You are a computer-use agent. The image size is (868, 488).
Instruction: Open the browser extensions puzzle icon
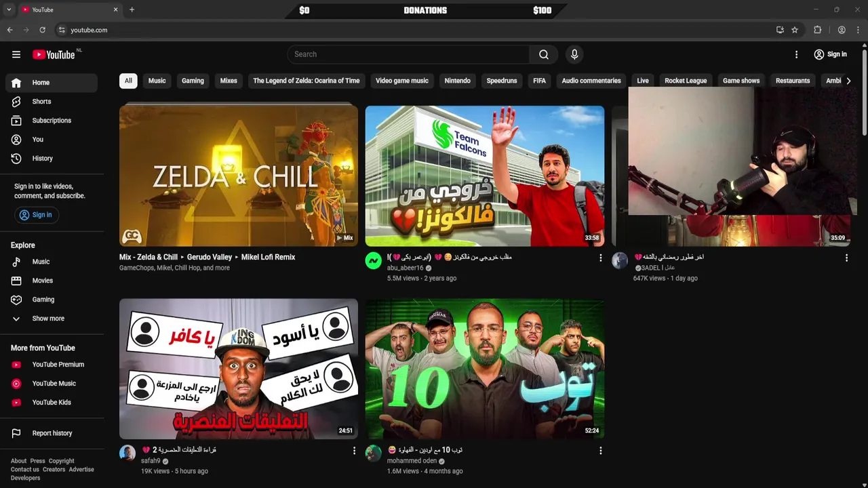(818, 30)
